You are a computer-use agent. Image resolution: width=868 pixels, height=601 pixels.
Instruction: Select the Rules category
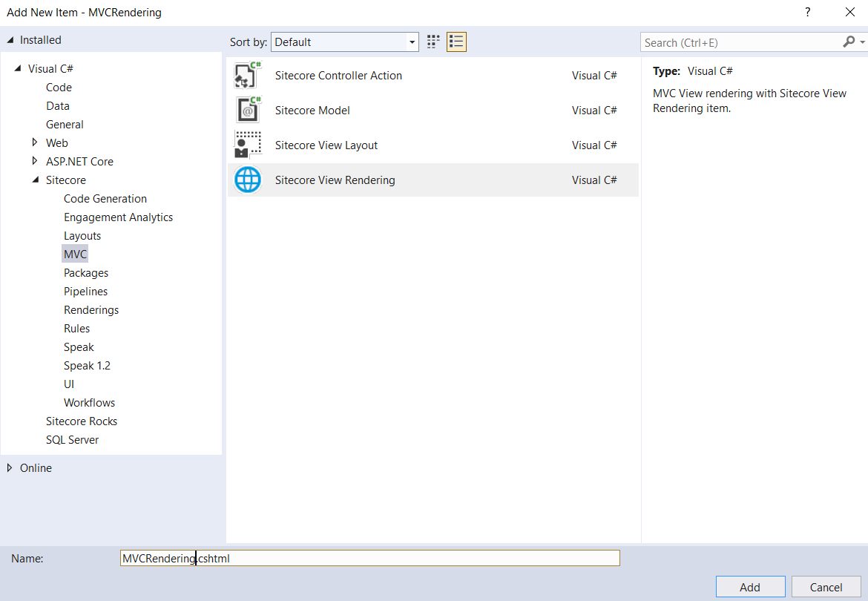pyautogui.click(x=77, y=328)
